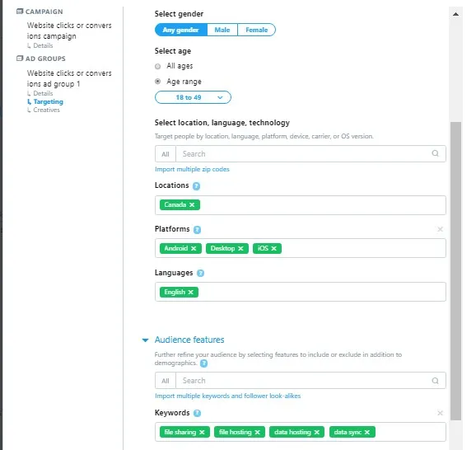
Task: Open the All filter in location search
Action: (x=166, y=154)
